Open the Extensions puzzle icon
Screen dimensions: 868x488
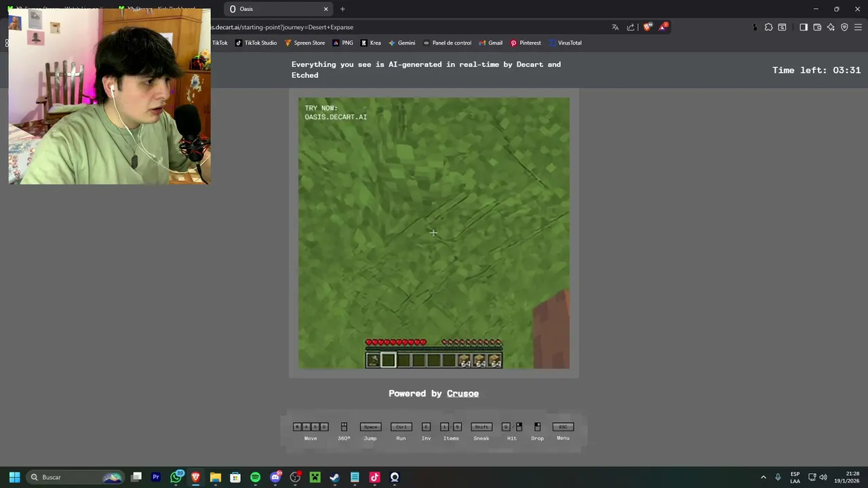768,27
